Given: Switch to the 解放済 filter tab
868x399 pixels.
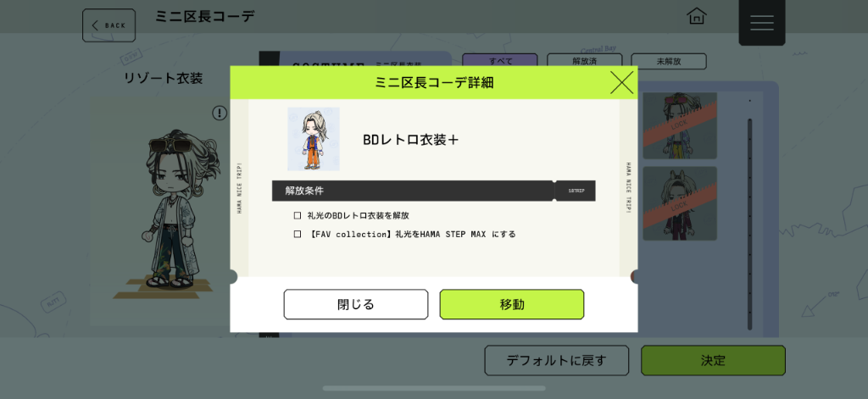Looking at the screenshot, I should pyautogui.click(x=585, y=61).
